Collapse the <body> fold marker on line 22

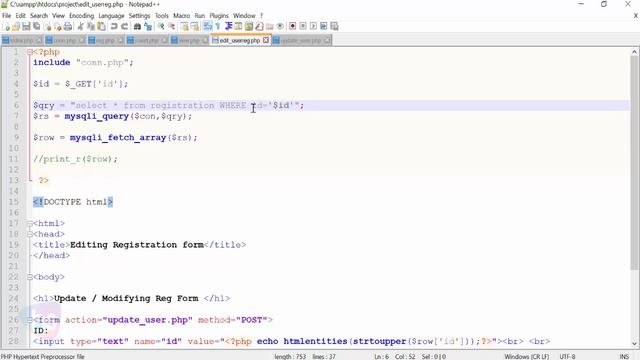(30, 277)
